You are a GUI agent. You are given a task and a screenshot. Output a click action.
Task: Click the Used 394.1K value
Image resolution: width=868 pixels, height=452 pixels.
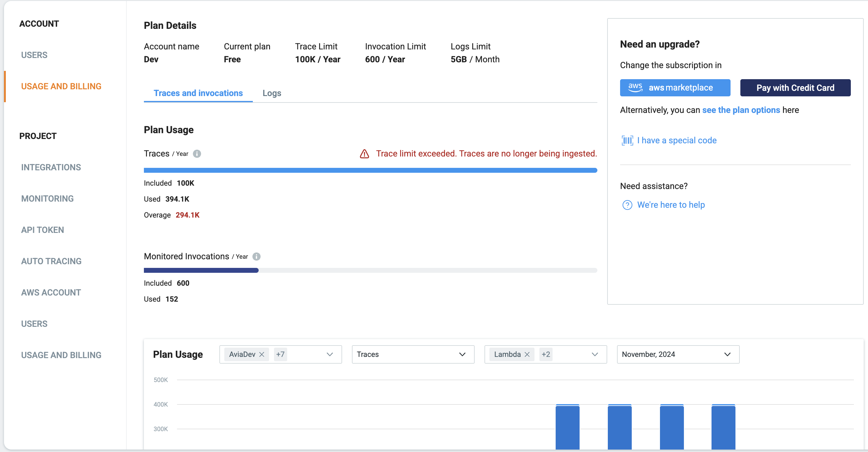pos(177,199)
